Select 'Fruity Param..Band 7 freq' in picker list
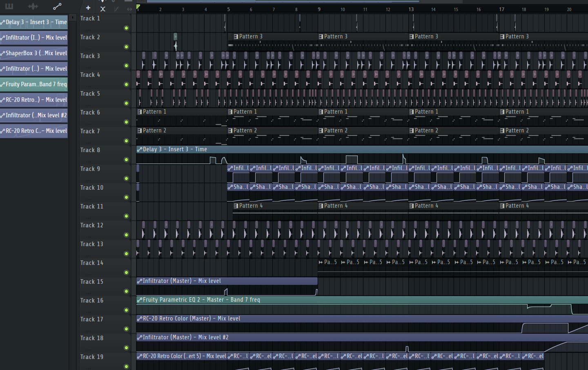The width and height of the screenshot is (588, 370). point(34,84)
